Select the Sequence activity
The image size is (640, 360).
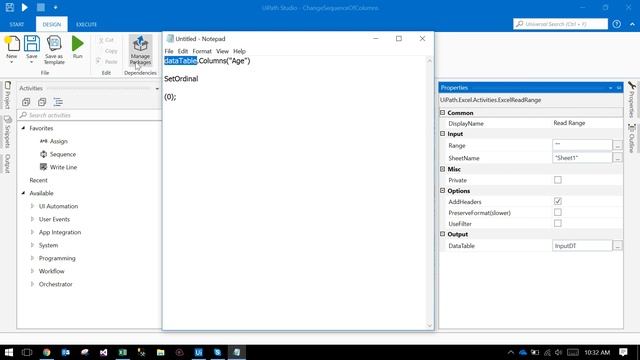tap(58, 154)
